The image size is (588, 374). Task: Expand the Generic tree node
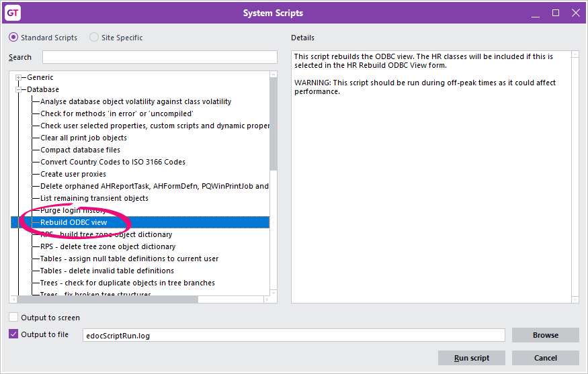[x=19, y=77]
